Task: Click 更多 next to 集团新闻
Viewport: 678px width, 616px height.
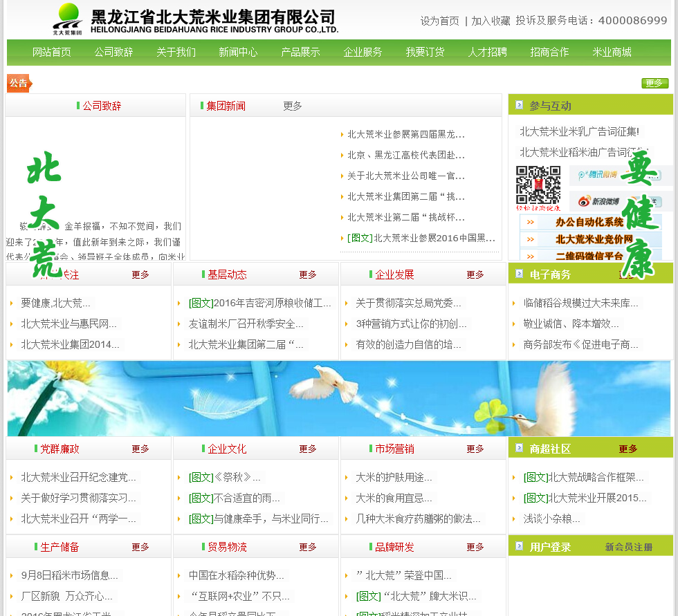Action: pyautogui.click(x=293, y=106)
